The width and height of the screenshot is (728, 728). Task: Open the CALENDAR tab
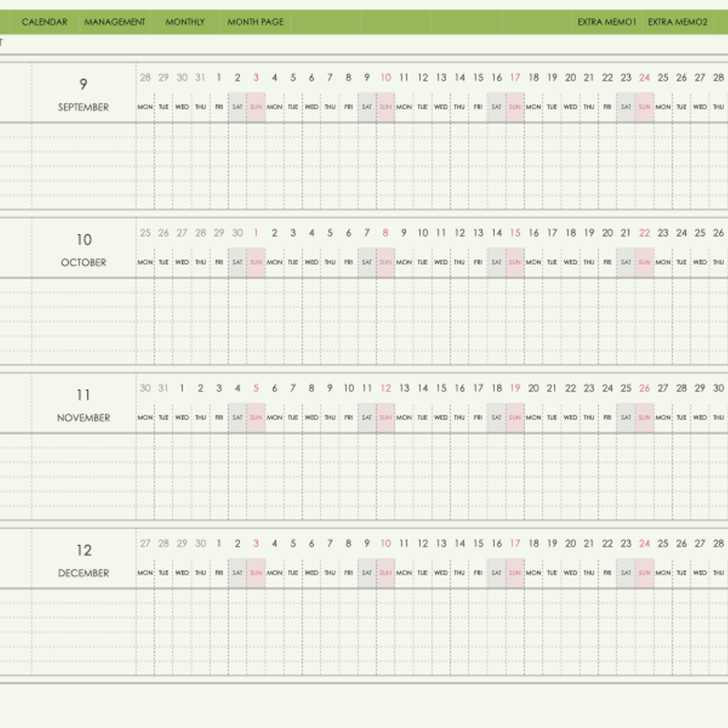[x=44, y=22]
